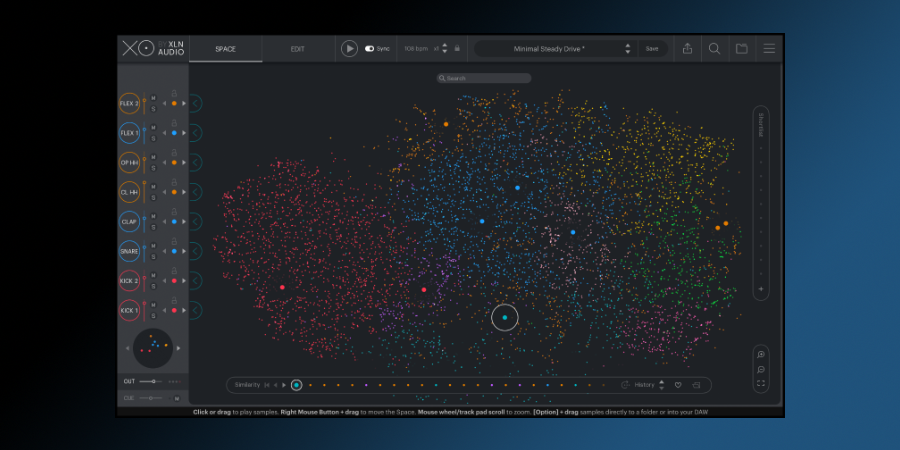Expand the SNARE channel chevron
Image resolution: width=900 pixels, height=450 pixels.
(x=195, y=251)
